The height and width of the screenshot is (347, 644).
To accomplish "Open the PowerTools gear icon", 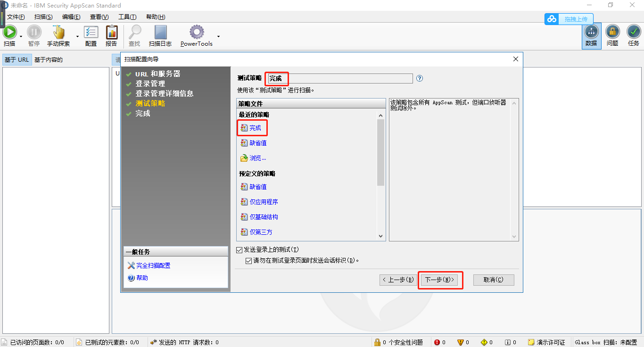I will click(197, 32).
